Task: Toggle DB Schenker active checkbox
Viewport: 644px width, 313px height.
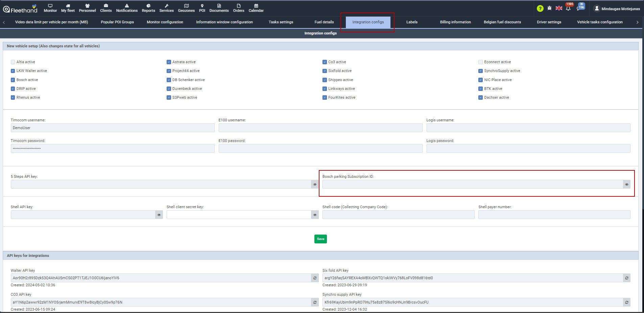Action: (169, 80)
